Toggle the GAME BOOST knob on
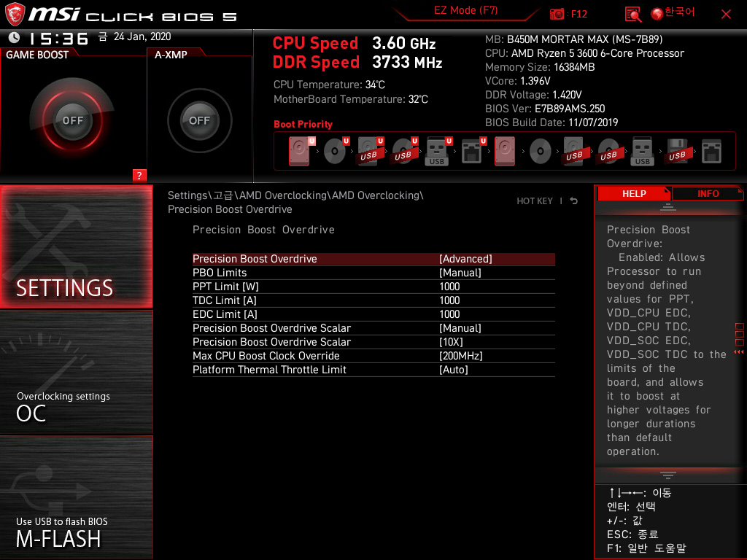 (x=72, y=120)
